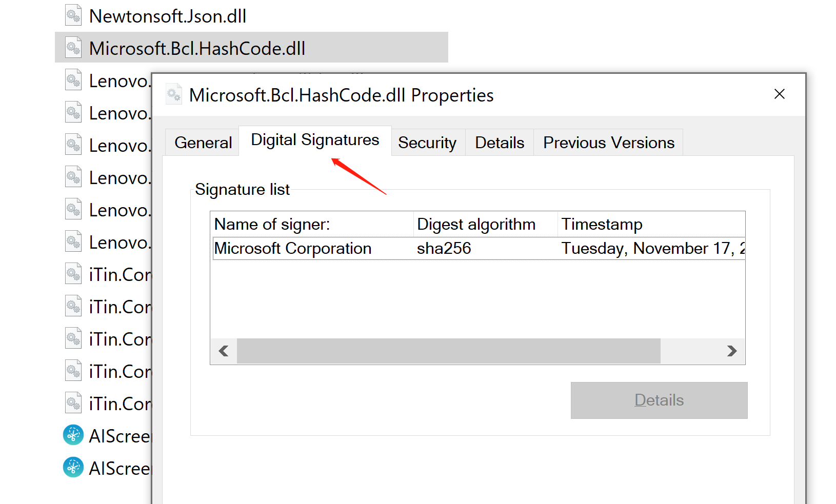The width and height of the screenshot is (836, 504).
Task: Switch to the Security tab
Action: tap(427, 143)
